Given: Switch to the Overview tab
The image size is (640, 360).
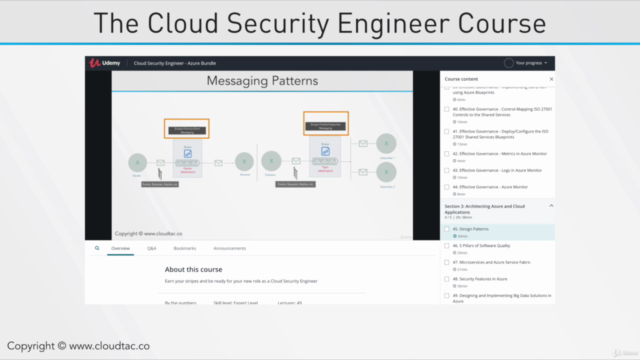Looking at the screenshot, I should click(120, 248).
